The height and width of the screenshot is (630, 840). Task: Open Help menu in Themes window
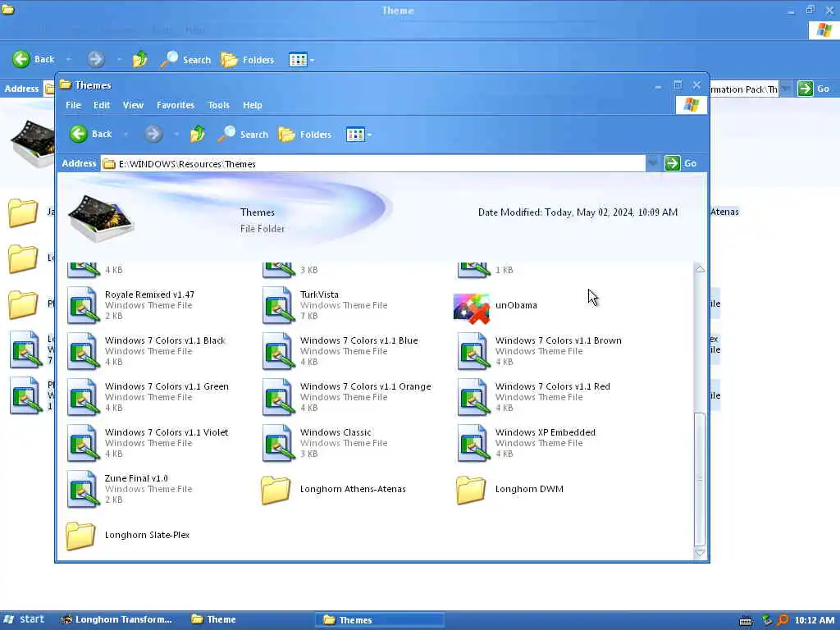tap(253, 105)
